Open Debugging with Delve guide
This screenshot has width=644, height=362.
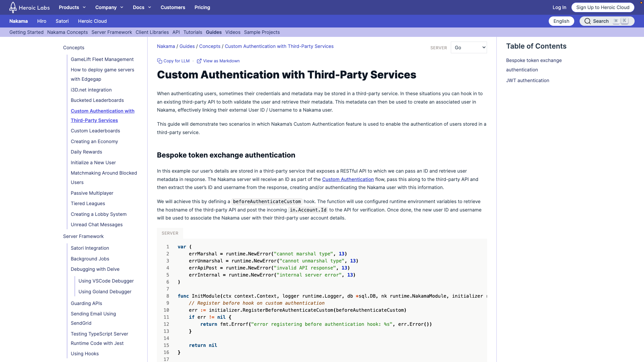[95, 269]
